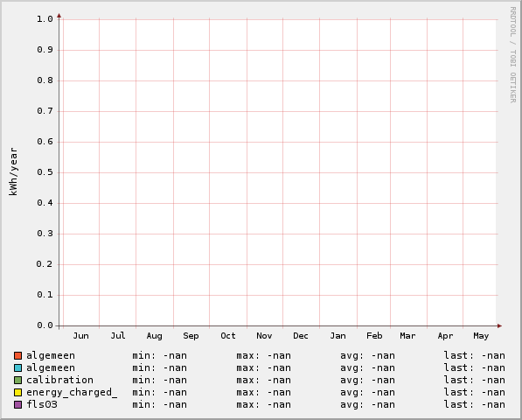This screenshot has width=522, height=420.
Task: Click the green calibration legend swatch
Action: pyautogui.click(x=18, y=380)
